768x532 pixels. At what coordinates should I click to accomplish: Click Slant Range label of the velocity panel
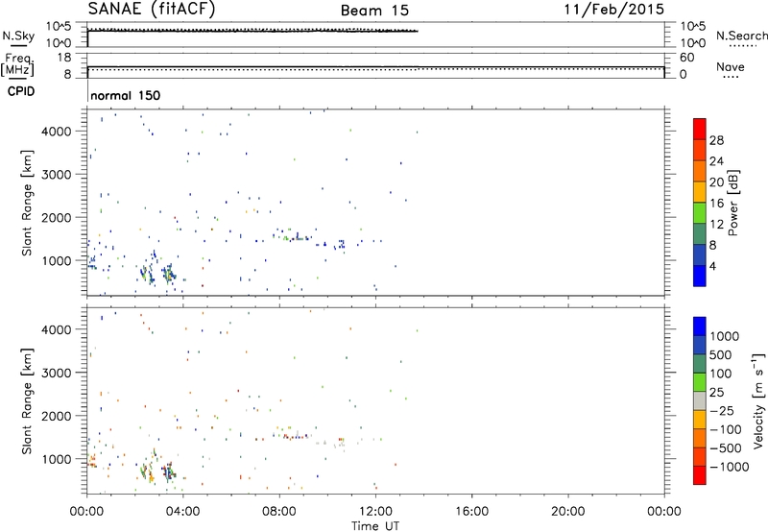tap(27, 401)
